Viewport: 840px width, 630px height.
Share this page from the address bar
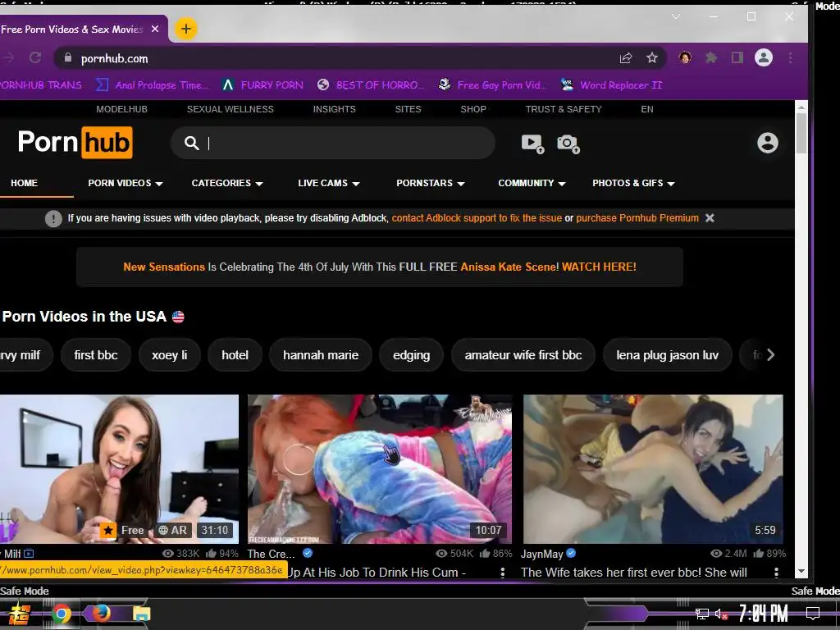pyautogui.click(x=626, y=58)
